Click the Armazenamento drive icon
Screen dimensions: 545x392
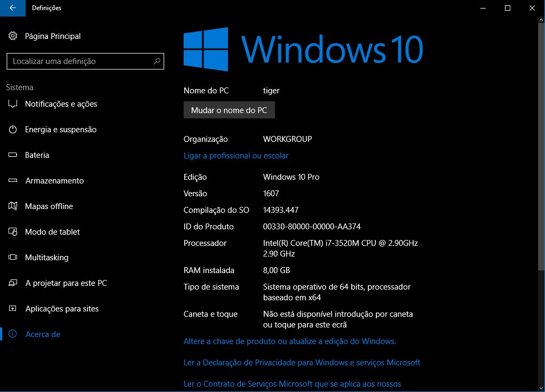pos(13,181)
